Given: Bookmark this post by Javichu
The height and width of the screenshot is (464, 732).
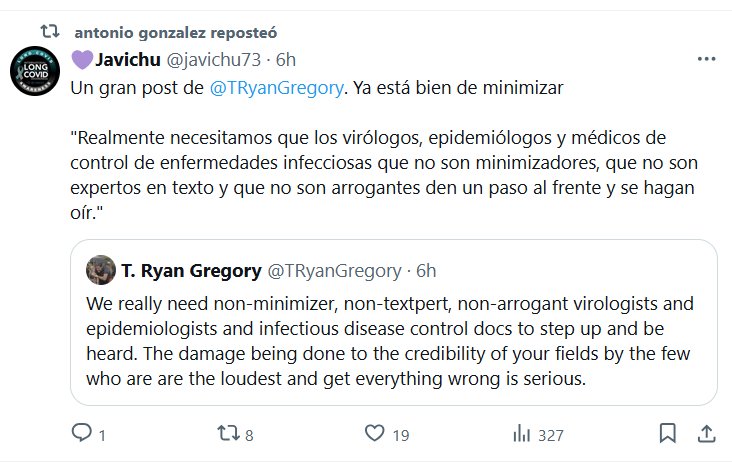Looking at the screenshot, I should click(x=667, y=434).
